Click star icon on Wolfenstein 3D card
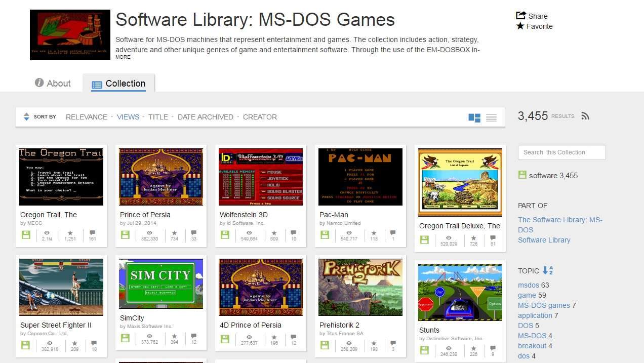The image size is (644, 363). click(x=274, y=233)
